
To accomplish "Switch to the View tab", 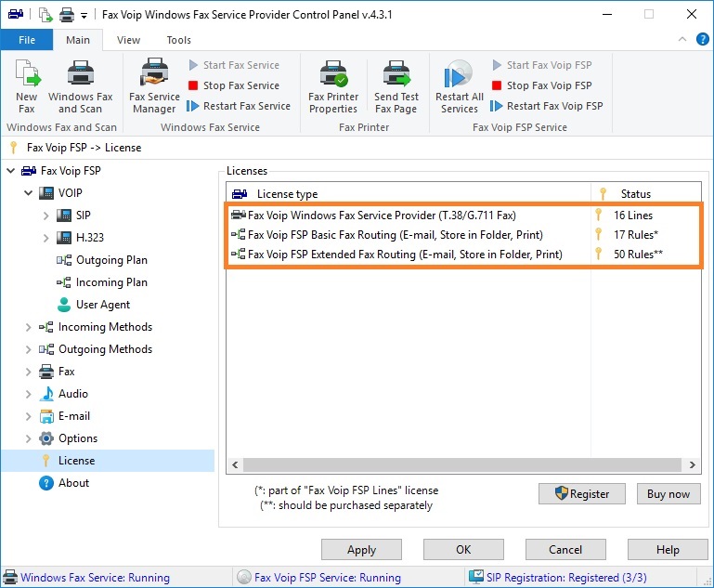I will (x=128, y=40).
